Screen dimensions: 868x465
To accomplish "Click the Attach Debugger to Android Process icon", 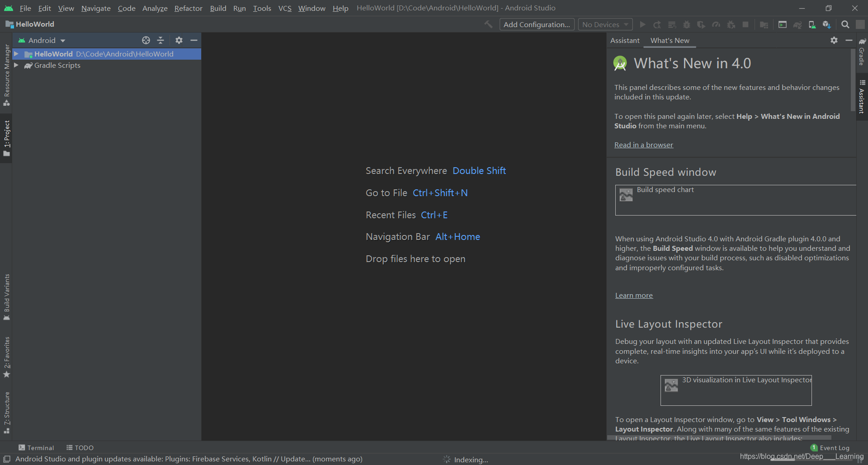I will (x=731, y=24).
